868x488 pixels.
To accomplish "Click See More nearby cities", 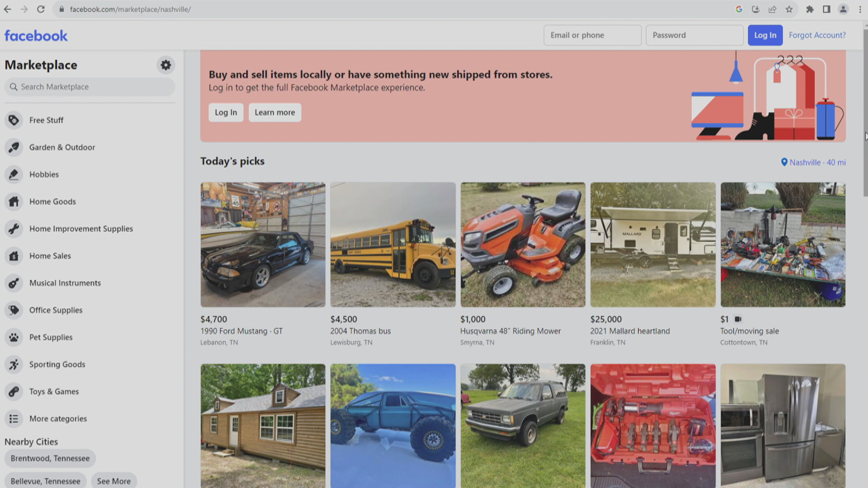I will (114, 481).
